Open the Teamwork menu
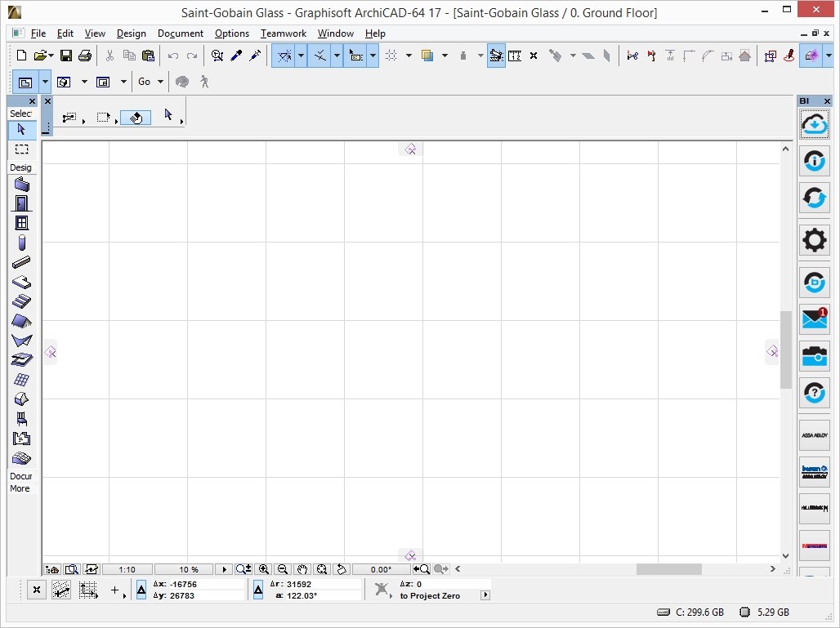This screenshot has width=840, height=628. [284, 33]
